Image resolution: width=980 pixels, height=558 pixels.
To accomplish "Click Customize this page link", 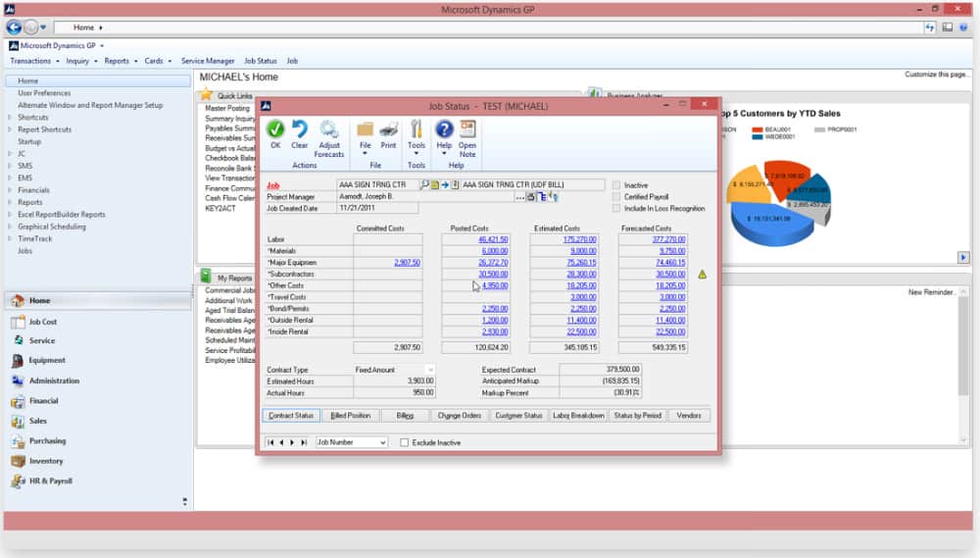I will coord(936,75).
